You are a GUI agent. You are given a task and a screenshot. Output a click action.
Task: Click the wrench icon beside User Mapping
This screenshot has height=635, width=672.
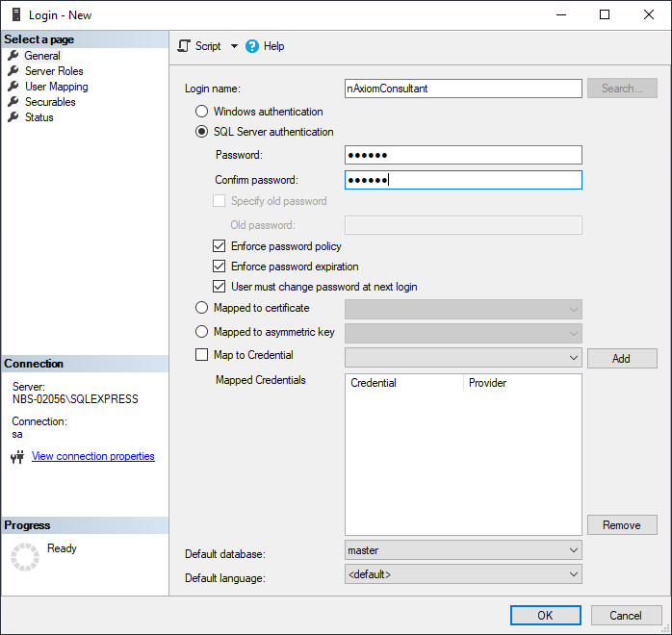pyautogui.click(x=13, y=87)
